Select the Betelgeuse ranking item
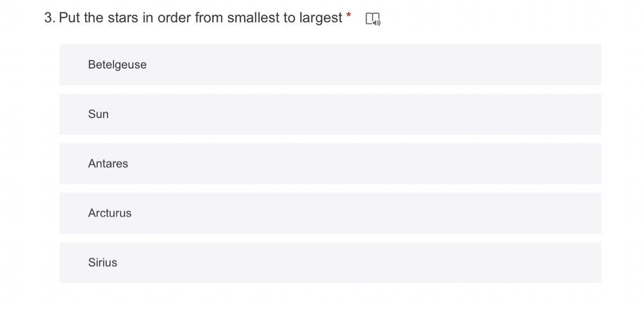This screenshot has height=315, width=644. coord(330,64)
